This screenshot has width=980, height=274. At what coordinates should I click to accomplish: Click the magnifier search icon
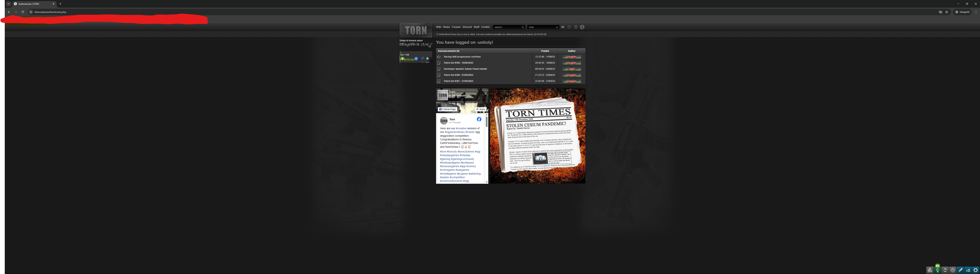[x=523, y=27]
